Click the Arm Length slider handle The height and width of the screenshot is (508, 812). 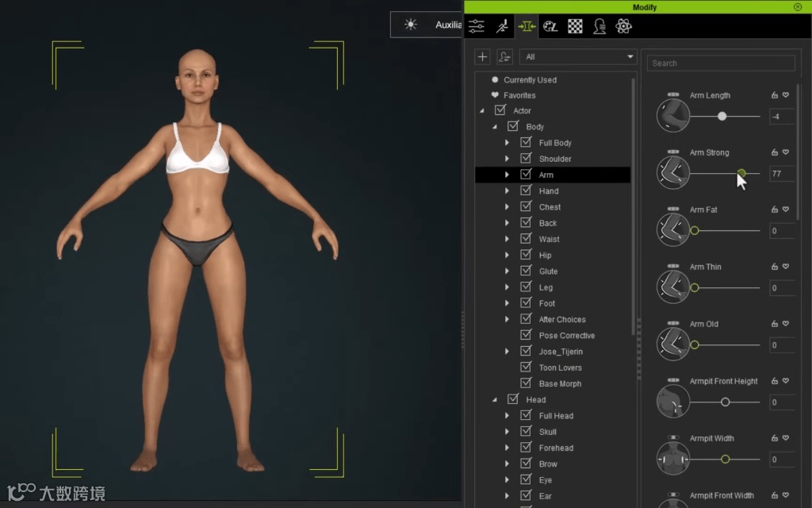[x=722, y=116]
